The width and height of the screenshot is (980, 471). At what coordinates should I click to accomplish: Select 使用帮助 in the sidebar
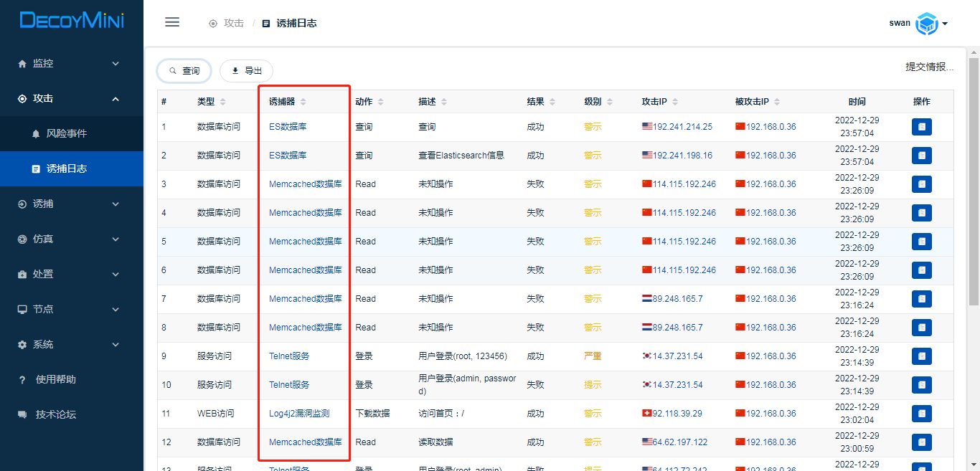tap(55, 379)
